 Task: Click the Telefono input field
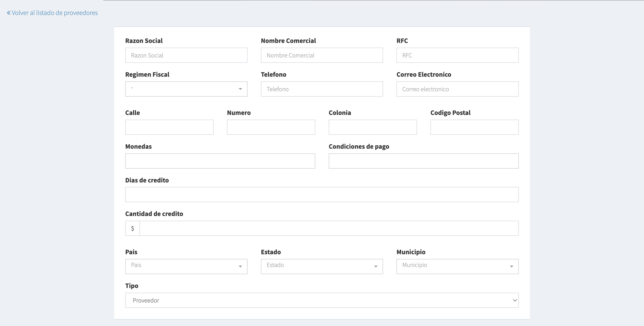tap(322, 89)
